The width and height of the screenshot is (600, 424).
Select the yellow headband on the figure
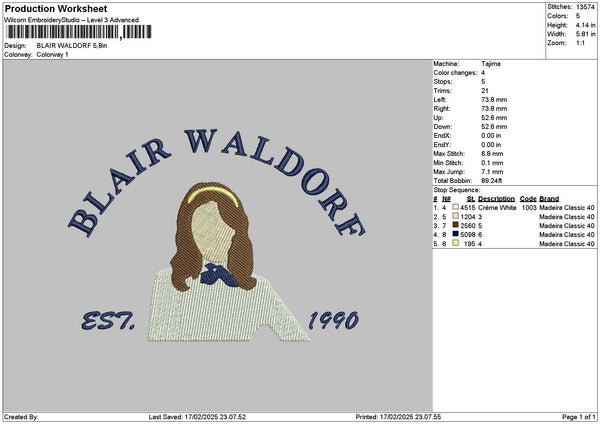point(213,196)
